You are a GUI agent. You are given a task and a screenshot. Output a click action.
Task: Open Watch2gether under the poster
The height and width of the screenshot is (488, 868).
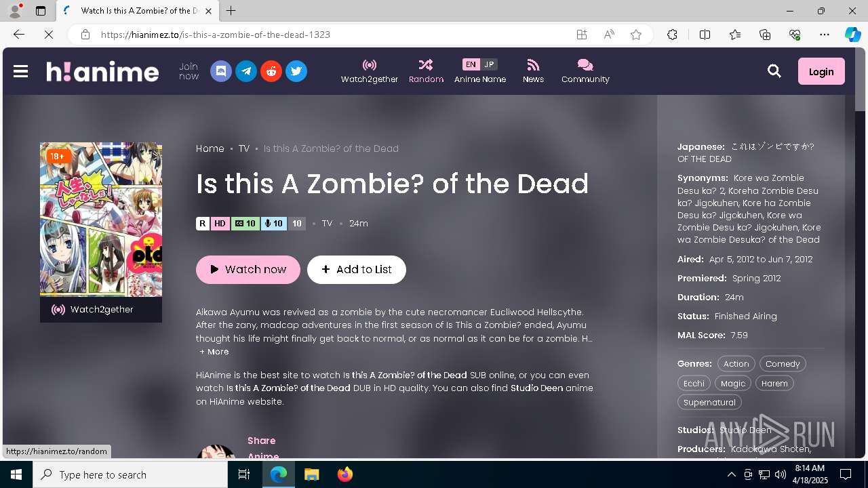pos(101,310)
